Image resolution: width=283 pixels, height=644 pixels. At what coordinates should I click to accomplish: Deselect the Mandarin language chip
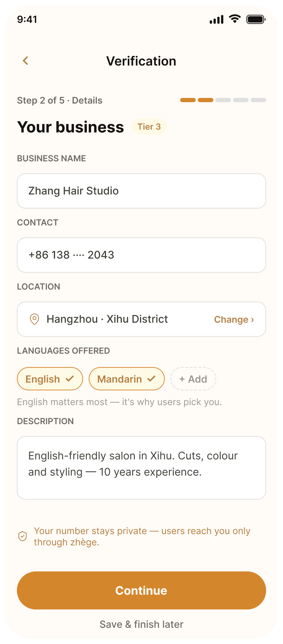[127, 379]
